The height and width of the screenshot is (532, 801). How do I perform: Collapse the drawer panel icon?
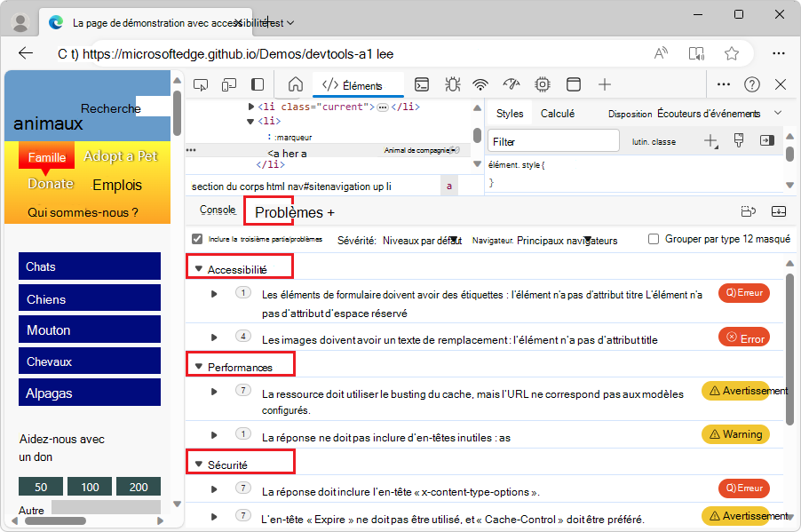(x=779, y=211)
